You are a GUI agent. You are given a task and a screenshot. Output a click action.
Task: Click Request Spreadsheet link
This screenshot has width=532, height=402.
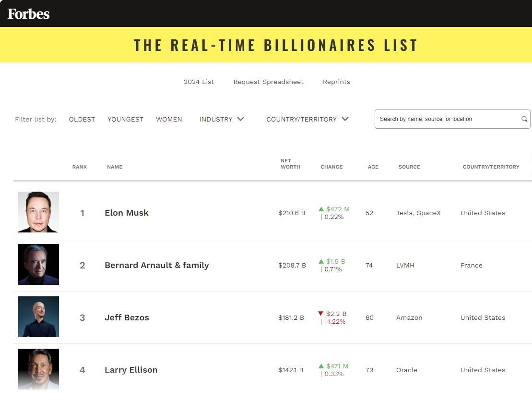point(268,82)
